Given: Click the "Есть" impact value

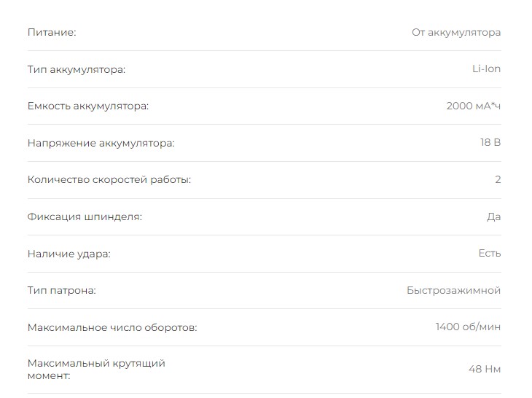Looking at the screenshot, I should [x=490, y=254].
